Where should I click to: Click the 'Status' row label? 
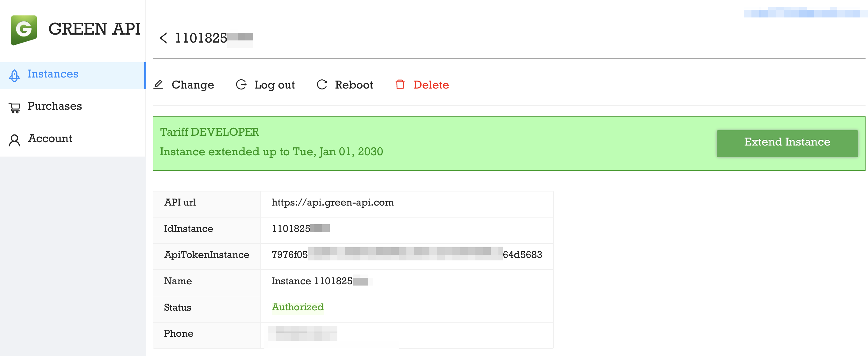178,308
